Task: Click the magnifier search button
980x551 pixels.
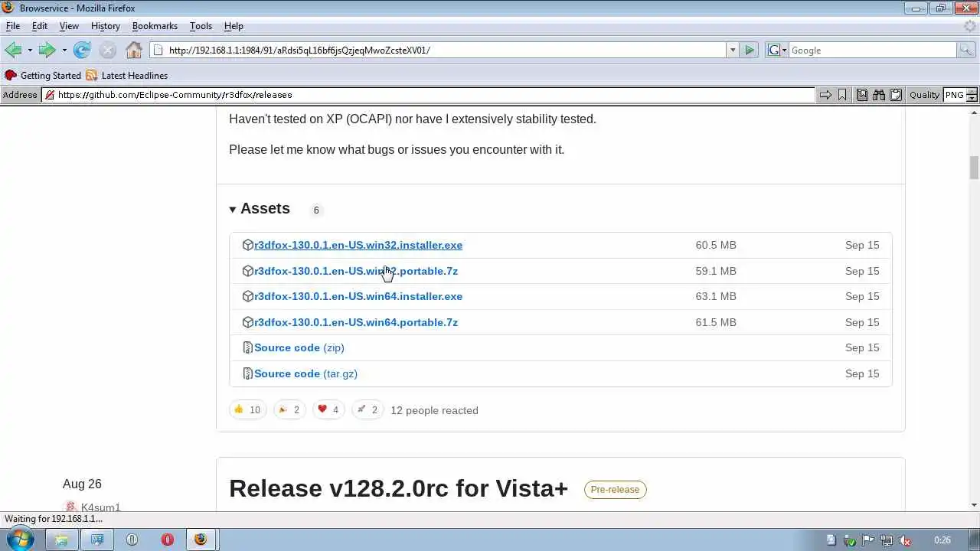Action: (967, 50)
